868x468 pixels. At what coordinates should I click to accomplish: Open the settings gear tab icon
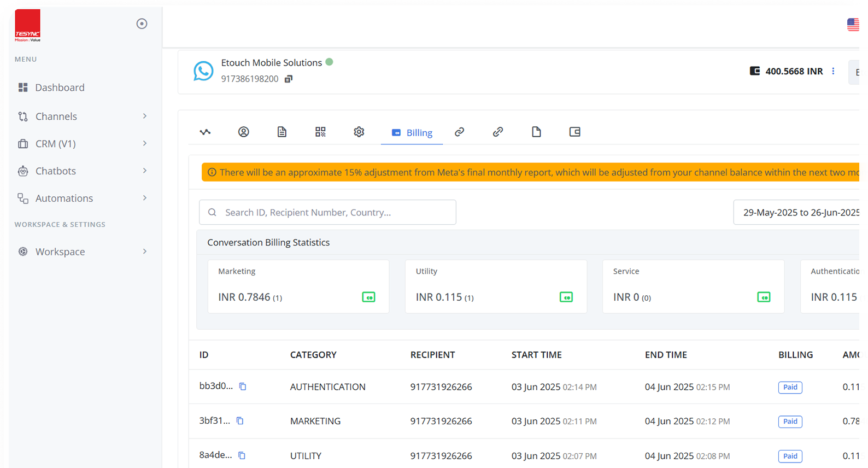tap(359, 132)
